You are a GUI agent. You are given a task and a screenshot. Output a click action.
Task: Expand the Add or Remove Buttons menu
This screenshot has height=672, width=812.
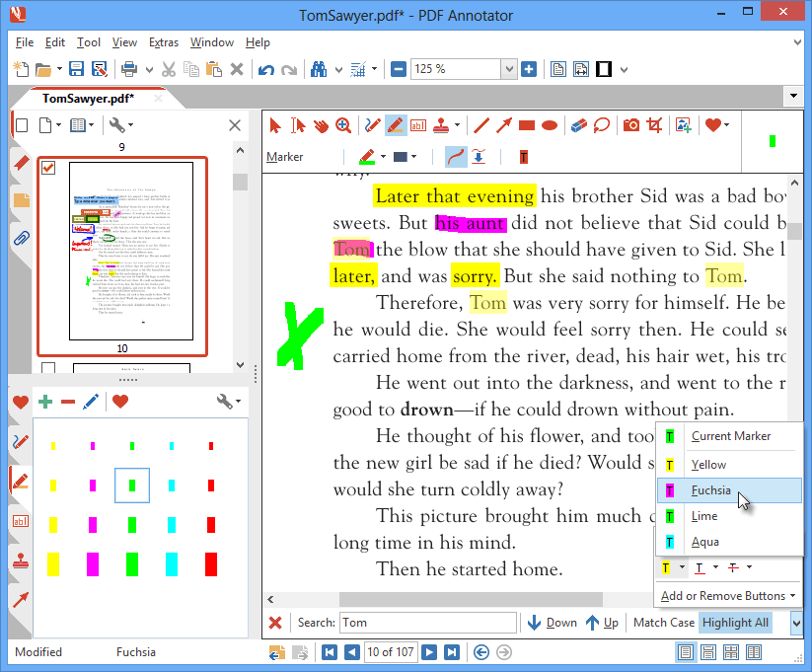click(x=728, y=595)
